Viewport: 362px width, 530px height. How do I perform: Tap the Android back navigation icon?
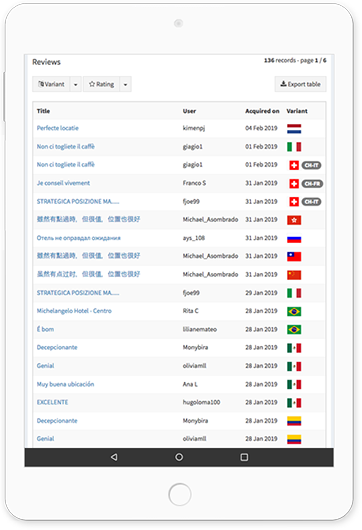click(114, 457)
